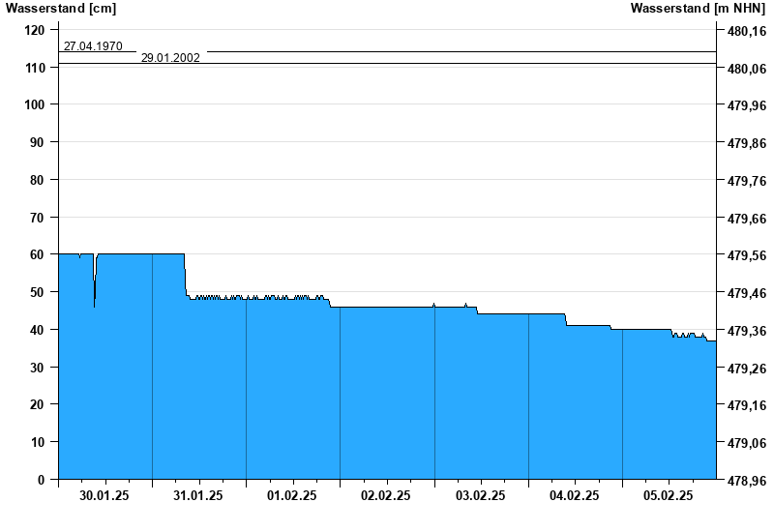Select the 02.02.25 date label

click(x=386, y=496)
